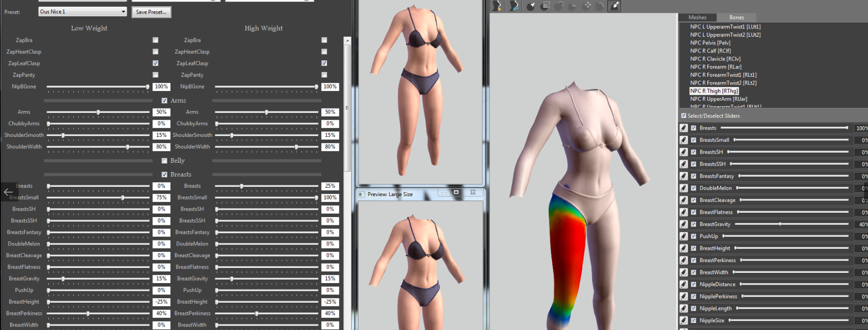Select the move brush four-arrow icon
The height and width of the screenshot is (330, 868).
click(587, 6)
